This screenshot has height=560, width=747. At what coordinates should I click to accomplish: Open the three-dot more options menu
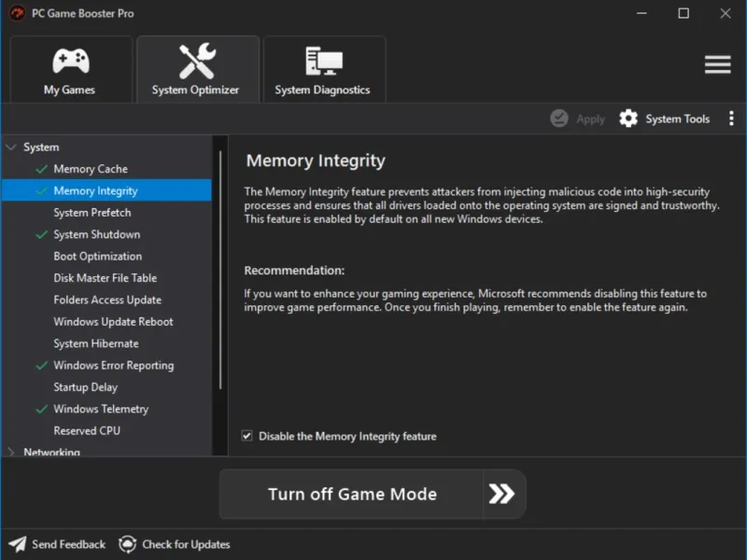731,119
